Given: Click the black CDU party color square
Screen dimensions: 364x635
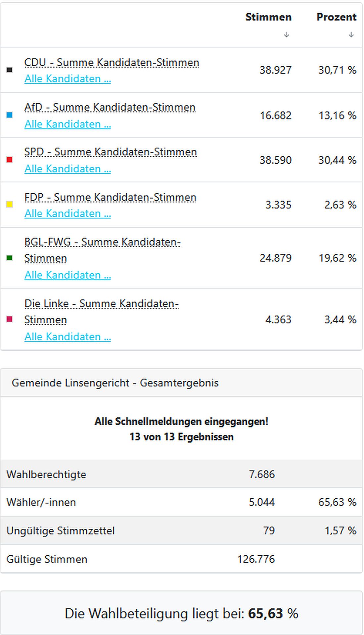Looking at the screenshot, I should [x=10, y=69].
